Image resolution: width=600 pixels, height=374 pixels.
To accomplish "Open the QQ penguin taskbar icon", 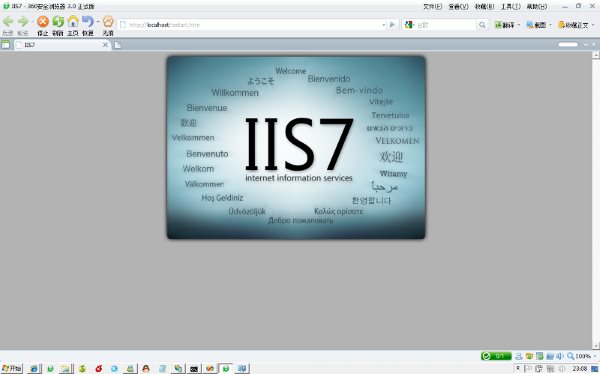I will click(146, 369).
